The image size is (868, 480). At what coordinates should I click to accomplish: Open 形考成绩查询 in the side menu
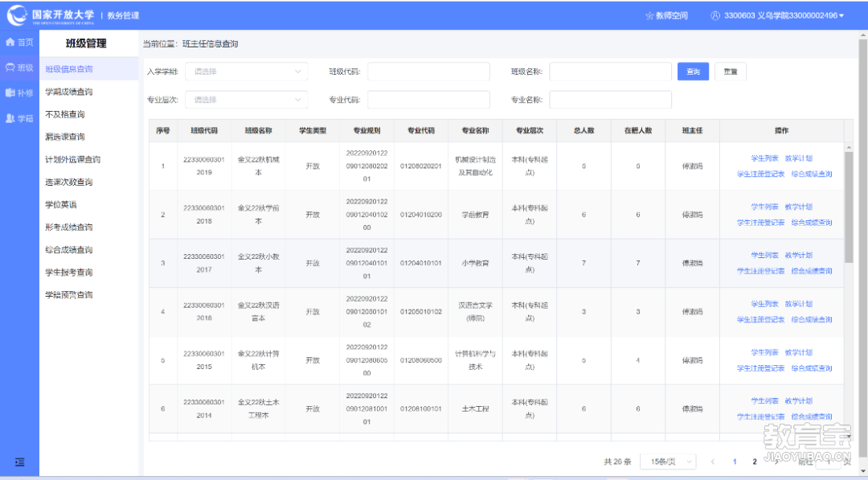tap(69, 227)
